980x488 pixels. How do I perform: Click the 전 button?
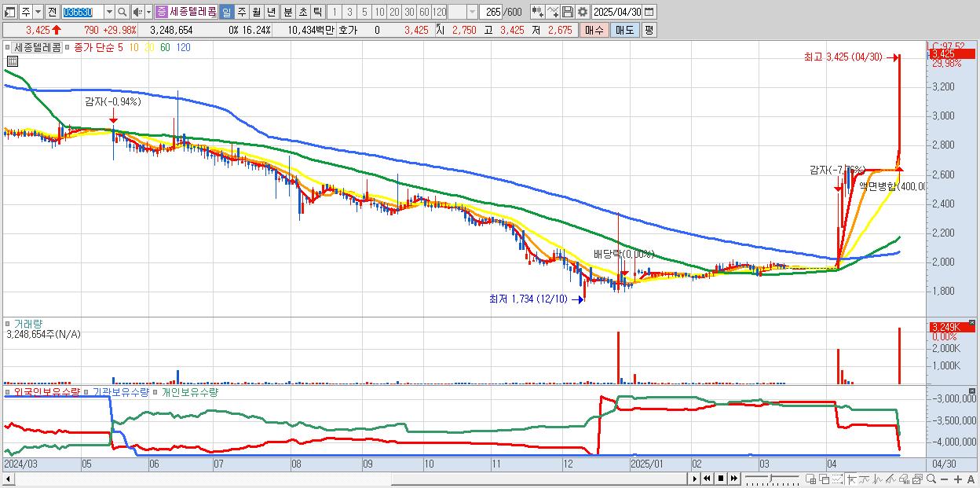pos(52,12)
